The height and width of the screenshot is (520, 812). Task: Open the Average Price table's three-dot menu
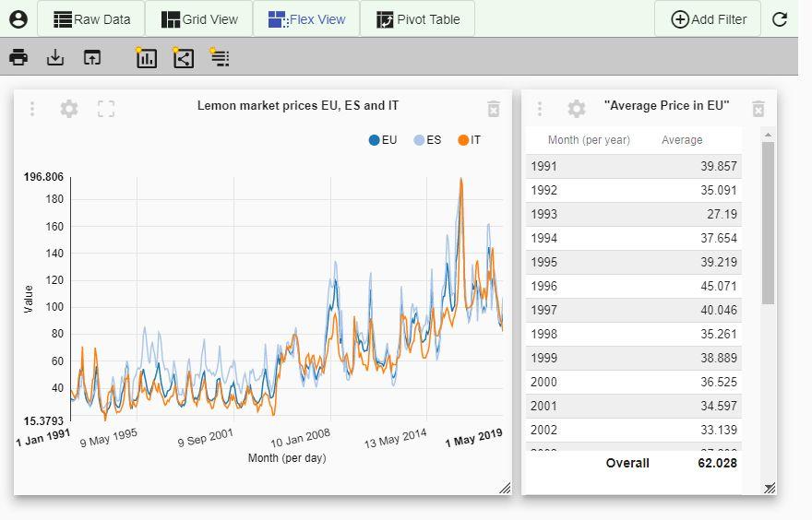(x=540, y=109)
